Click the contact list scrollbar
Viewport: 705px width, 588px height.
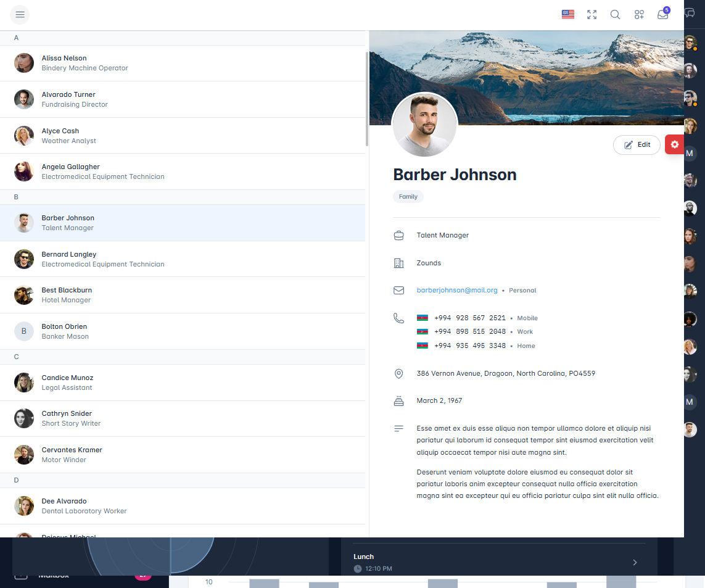coord(367,99)
